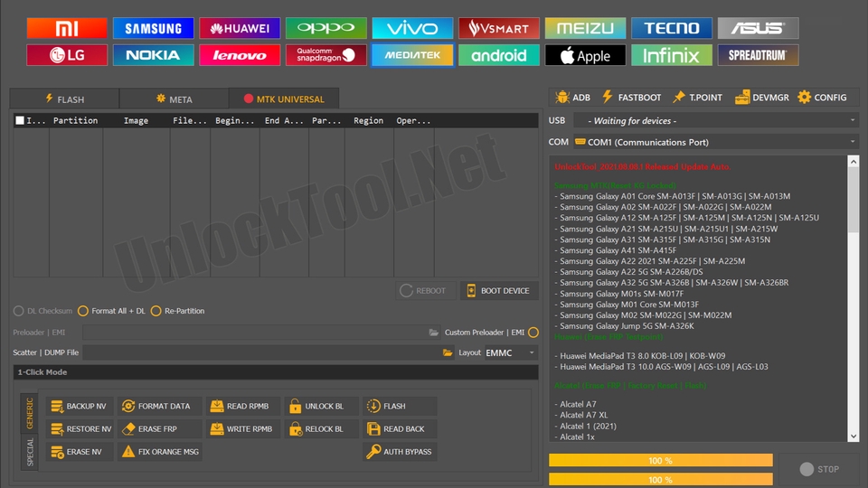Open the ADB bug tool
The image size is (868, 488).
coord(573,98)
